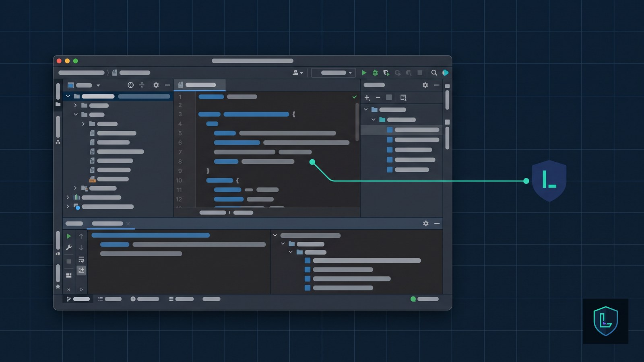Close the active bottom panel tab
644x362 pixels.
click(128, 224)
